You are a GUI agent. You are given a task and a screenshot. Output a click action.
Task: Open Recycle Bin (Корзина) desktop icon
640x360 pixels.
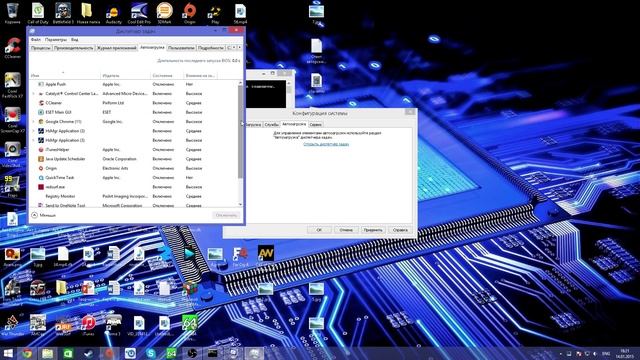tap(13, 13)
